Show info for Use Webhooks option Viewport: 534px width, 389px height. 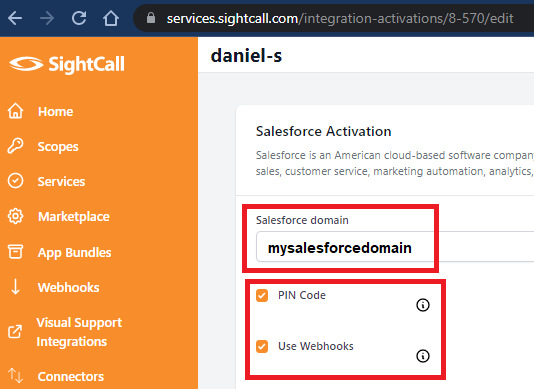click(423, 356)
